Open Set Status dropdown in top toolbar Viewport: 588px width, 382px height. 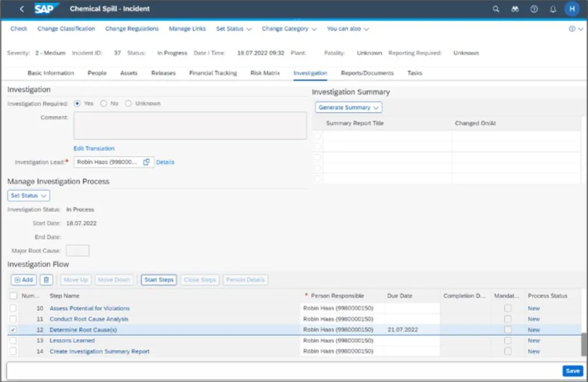click(234, 29)
